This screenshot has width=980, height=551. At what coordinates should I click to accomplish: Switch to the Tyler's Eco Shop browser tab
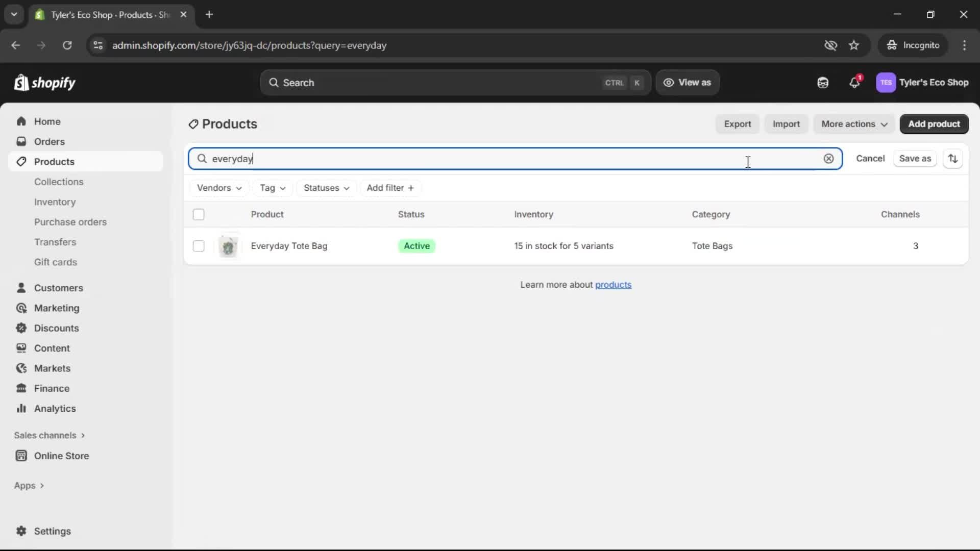(x=102, y=15)
